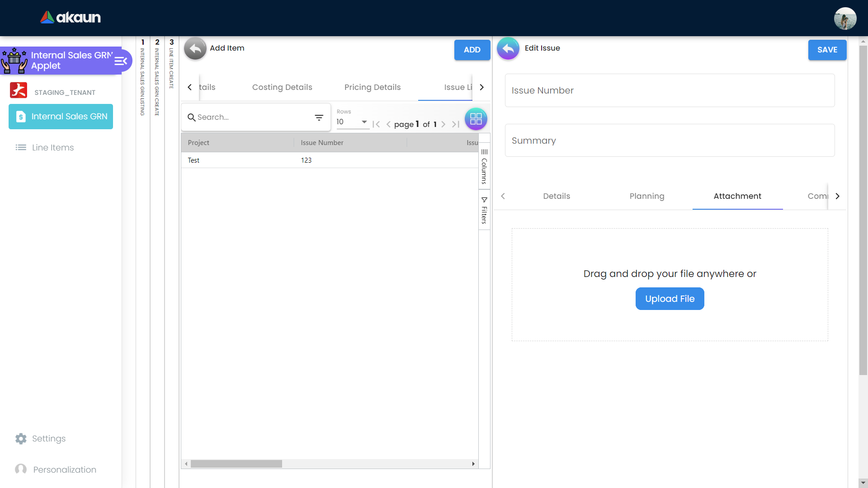Switch to the Pricing Details tab
Viewport: 868px width, 488px height.
point(372,87)
